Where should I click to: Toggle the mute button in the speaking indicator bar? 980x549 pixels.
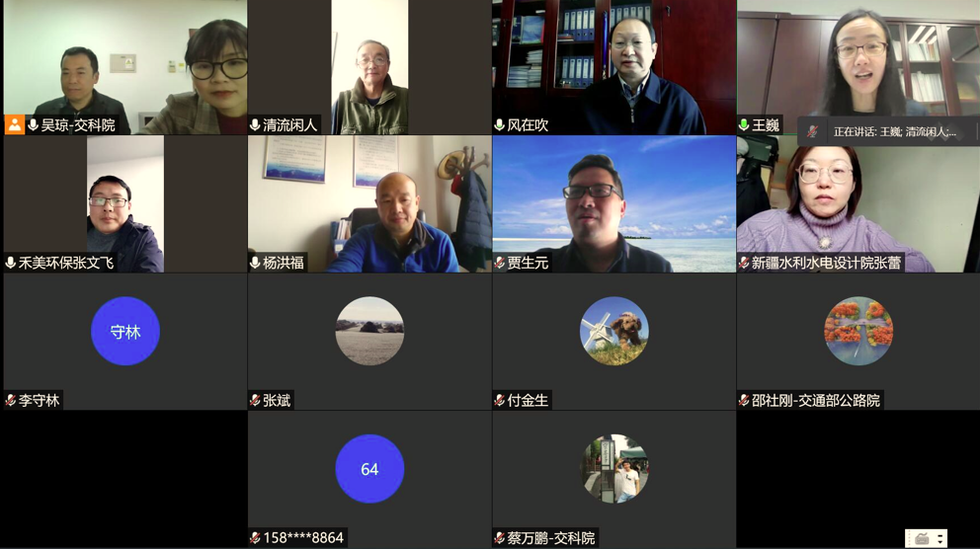pyautogui.click(x=812, y=131)
